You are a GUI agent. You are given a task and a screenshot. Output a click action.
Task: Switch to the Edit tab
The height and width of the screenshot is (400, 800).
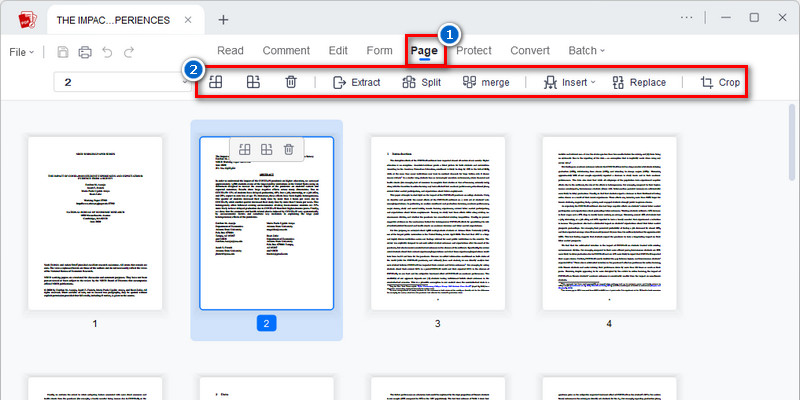pos(338,51)
